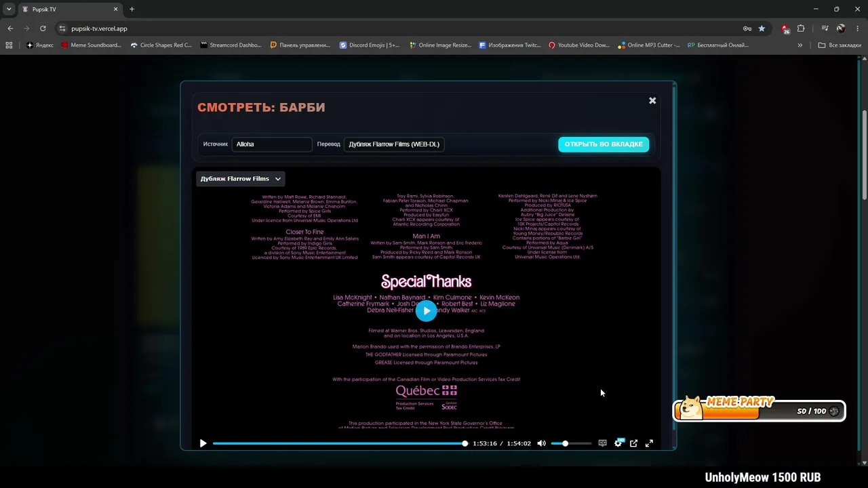Open the Chrome profile avatar
The image size is (868, 488).
pos(841,28)
